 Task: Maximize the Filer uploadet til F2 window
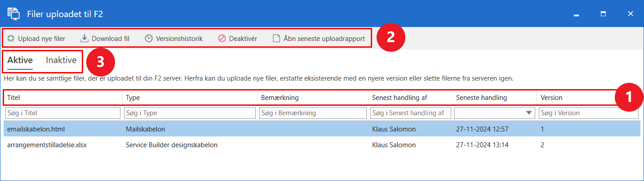coord(604,14)
